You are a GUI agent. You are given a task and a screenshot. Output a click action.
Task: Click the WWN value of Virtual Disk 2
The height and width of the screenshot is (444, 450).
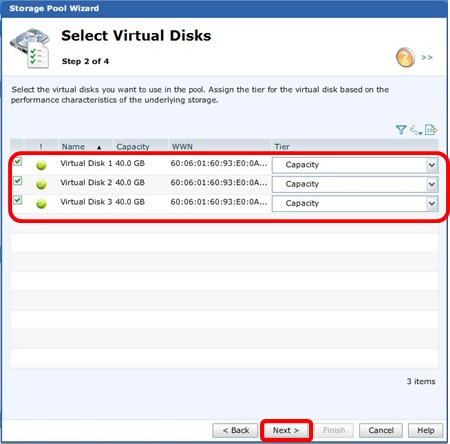219,183
